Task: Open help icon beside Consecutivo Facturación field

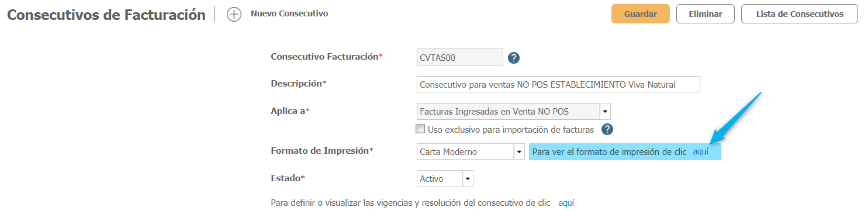Action: coord(514,58)
